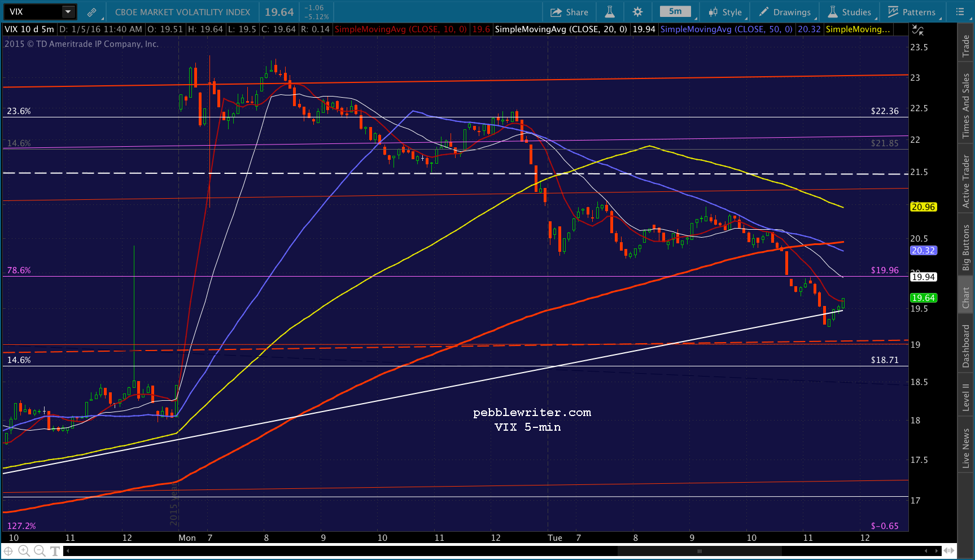
Task: Click the CBOE MARKET VOLATILITY INDEX title
Action: 182,12
